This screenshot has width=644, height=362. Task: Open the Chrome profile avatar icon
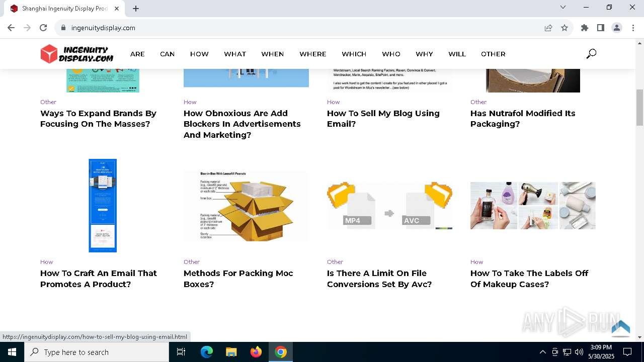pyautogui.click(x=617, y=28)
